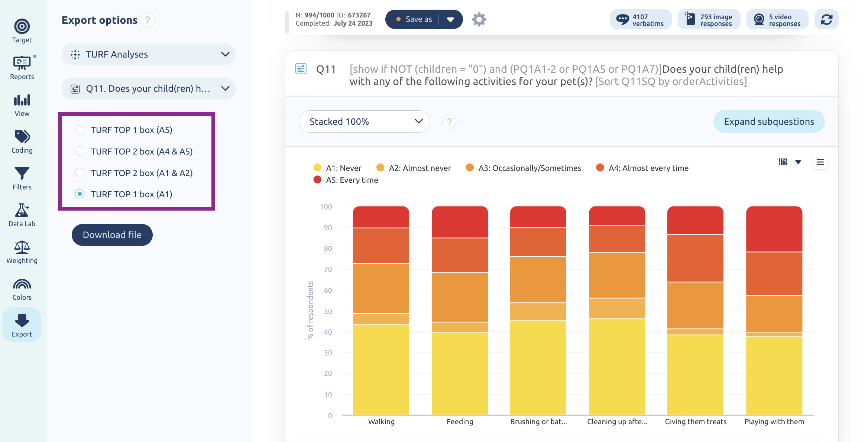Open the Target section in sidebar
This screenshot has height=442, width=868.
pos(22,31)
